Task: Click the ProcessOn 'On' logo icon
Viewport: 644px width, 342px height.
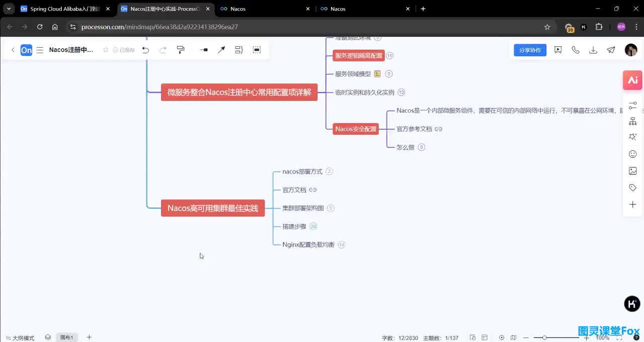Action: click(26, 50)
